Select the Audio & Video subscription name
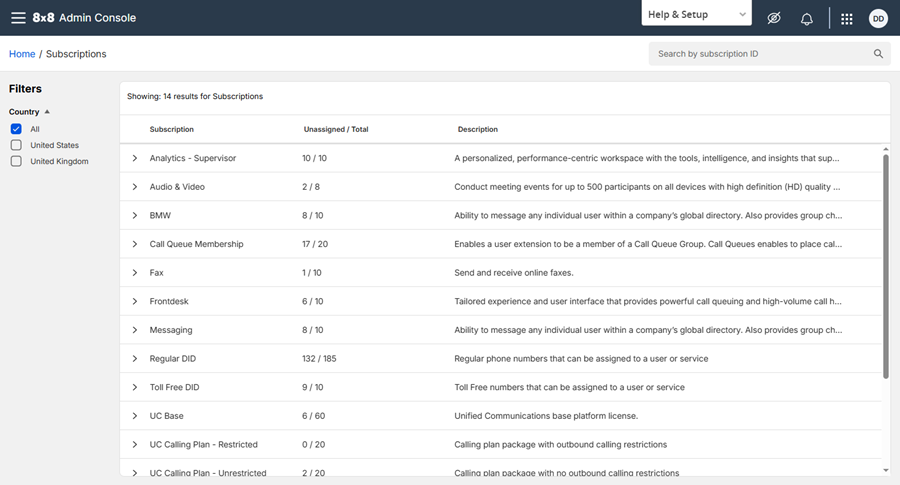 pos(177,187)
